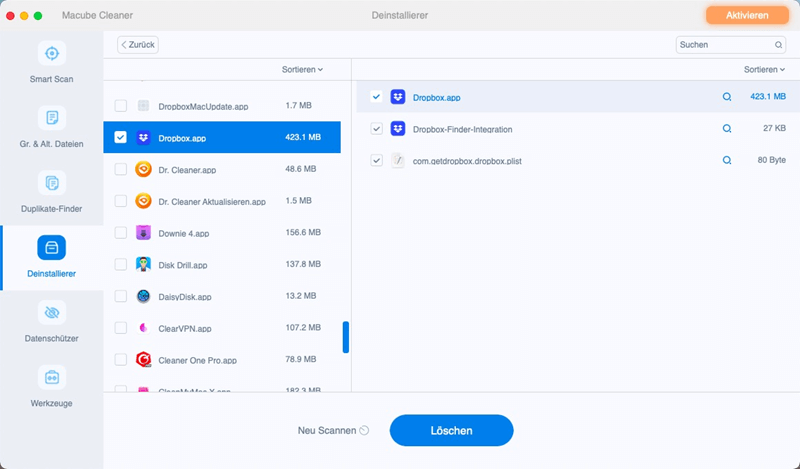Select the Disk Drill.app name
The height and width of the screenshot is (469, 800).
183,265
